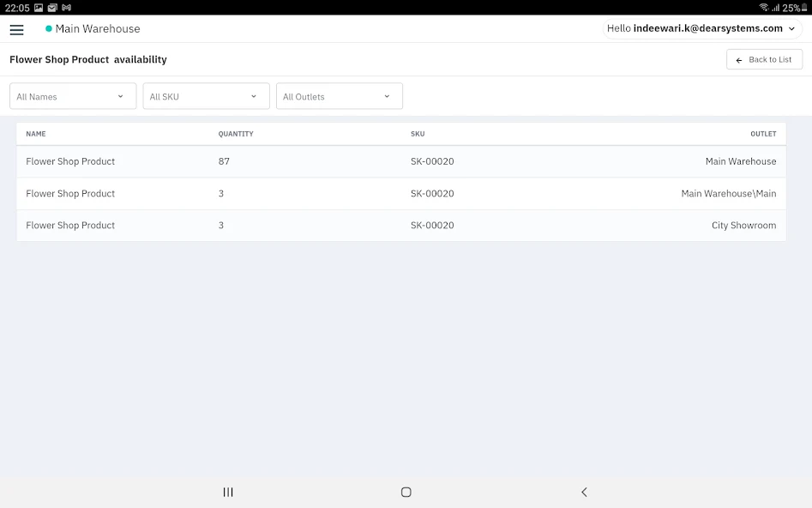Viewport: 812px width, 508px height.
Task: Open the Android recent apps button
Action: click(x=228, y=492)
